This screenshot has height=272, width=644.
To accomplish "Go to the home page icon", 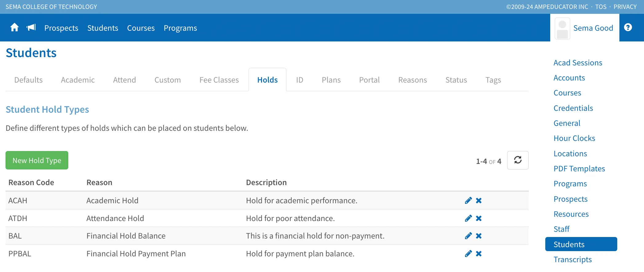I will [x=14, y=28].
